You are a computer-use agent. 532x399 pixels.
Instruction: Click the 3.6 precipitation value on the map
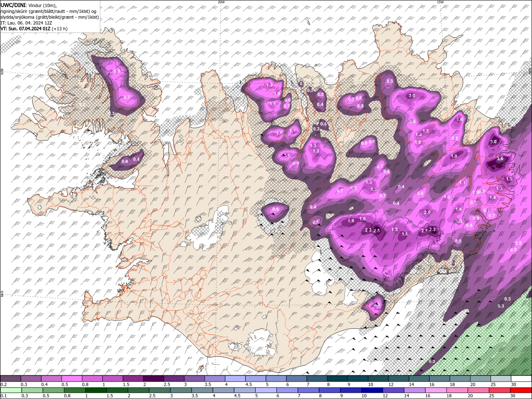pyautogui.click(x=500, y=158)
